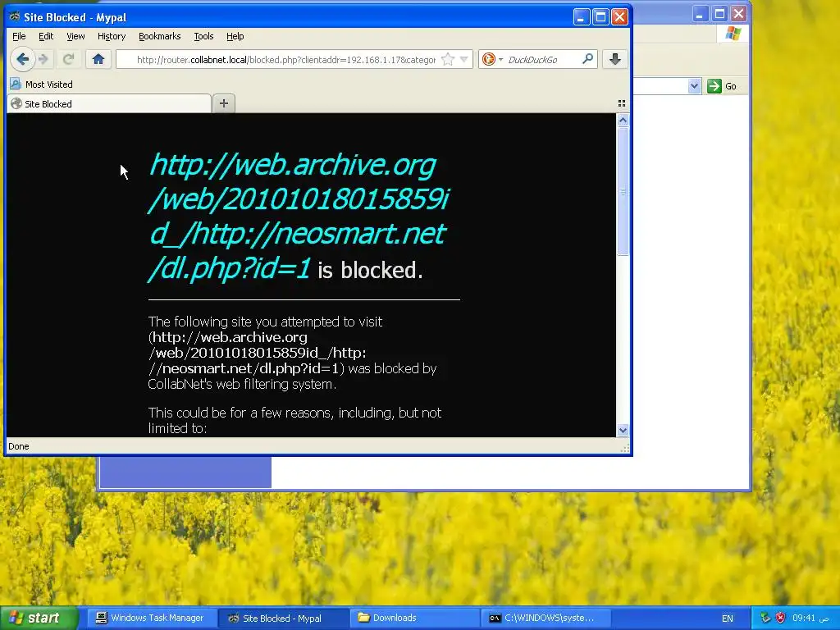Screen dimensions: 840x630
Task: Open address dropdown in background window
Action: click(x=694, y=85)
